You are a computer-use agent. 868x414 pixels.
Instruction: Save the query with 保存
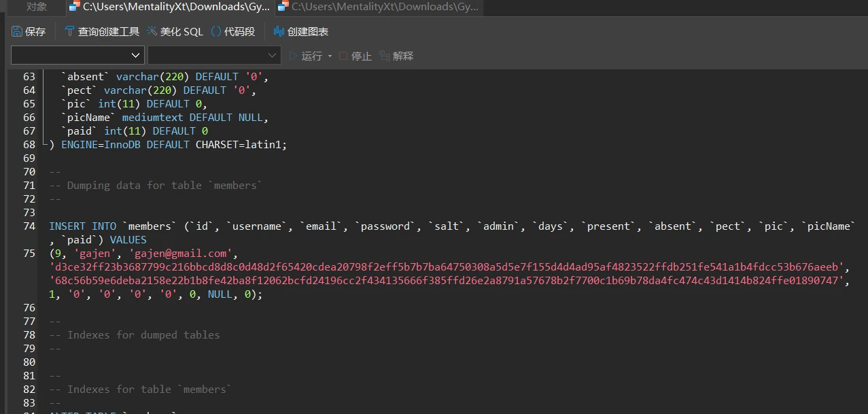tap(29, 31)
